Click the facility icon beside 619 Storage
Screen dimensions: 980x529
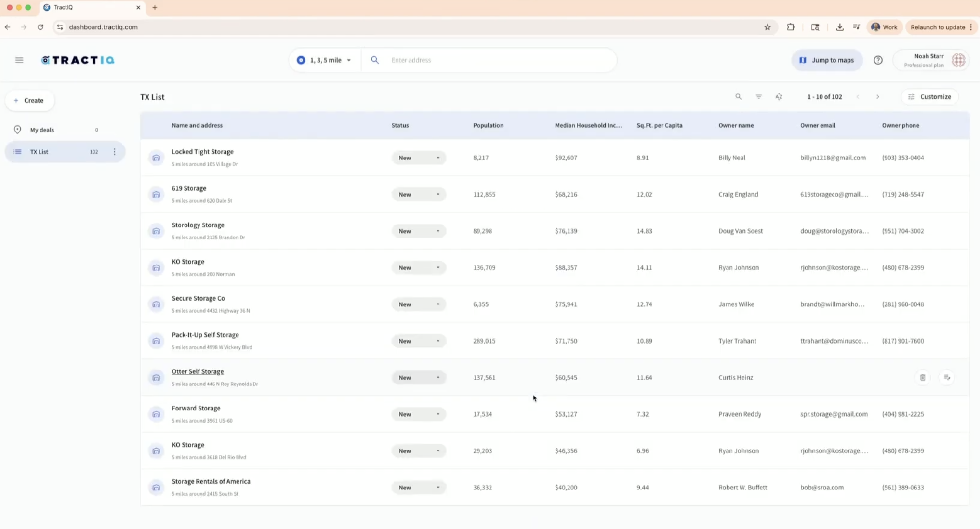click(x=156, y=195)
